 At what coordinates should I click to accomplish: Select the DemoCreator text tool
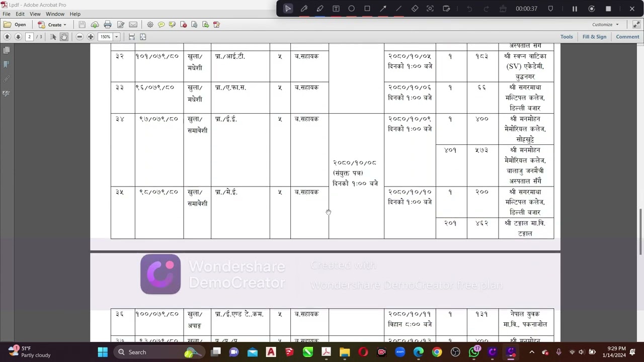click(x=336, y=9)
